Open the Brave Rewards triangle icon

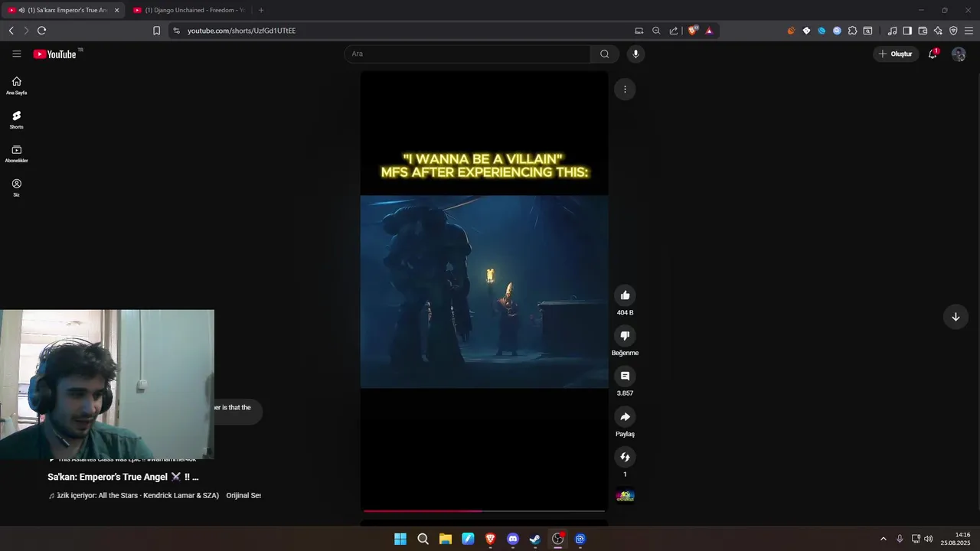click(709, 31)
